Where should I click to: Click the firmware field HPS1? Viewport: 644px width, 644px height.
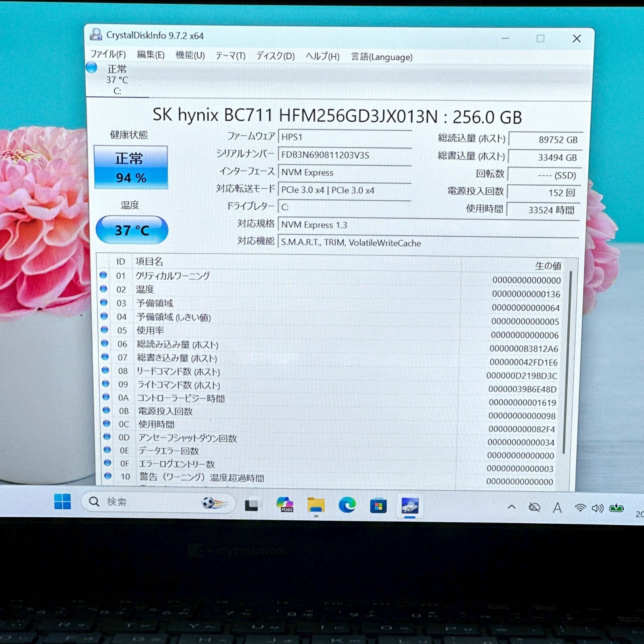345,137
